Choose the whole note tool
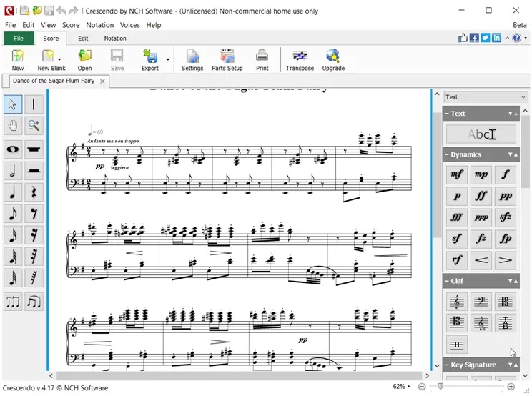Image resolution: width=532 pixels, height=396 pixels. [13, 149]
